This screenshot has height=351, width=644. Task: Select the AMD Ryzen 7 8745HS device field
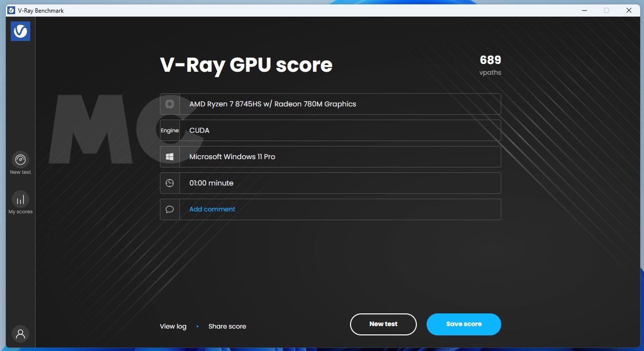point(340,104)
